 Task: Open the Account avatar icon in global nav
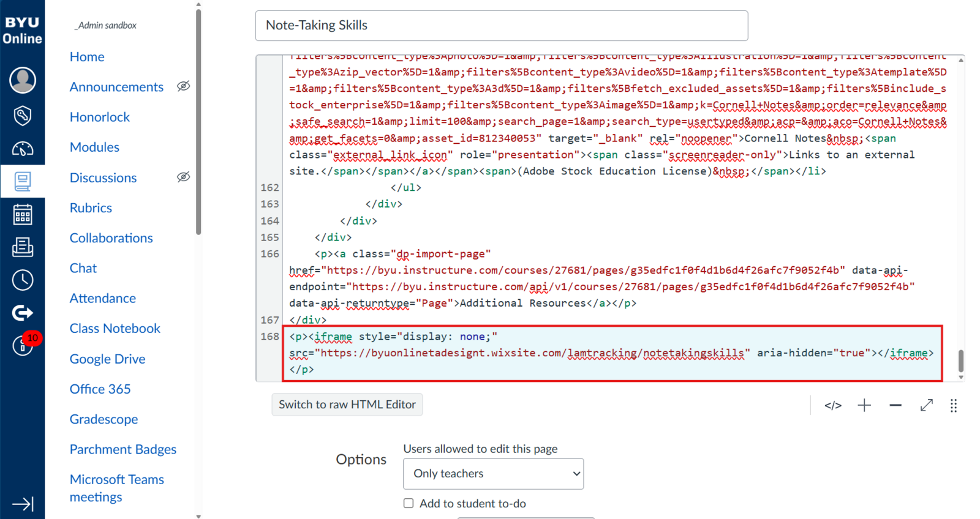tap(23, 80)
